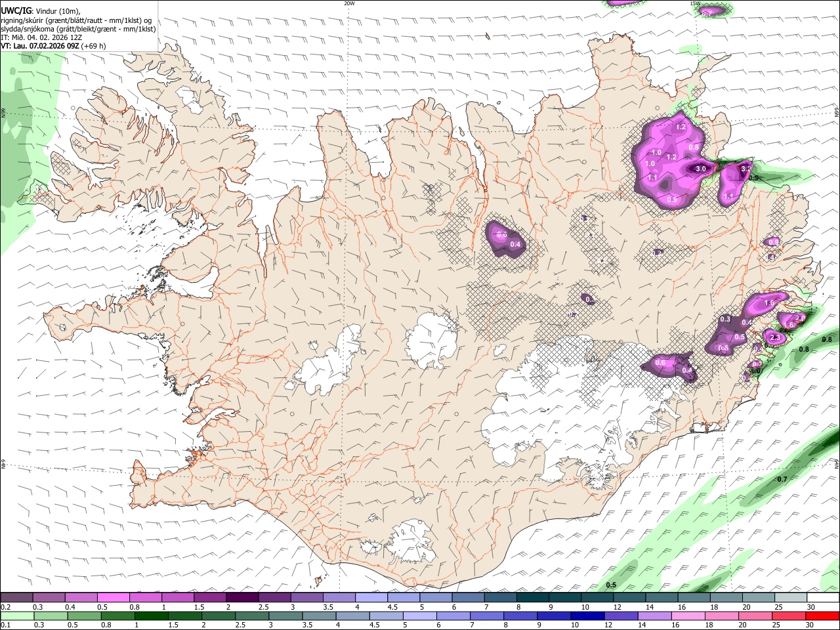Click the lavender 5 swatch in lower legend row
This screenshot has height=630, width=840.
[x=419, y=616]
